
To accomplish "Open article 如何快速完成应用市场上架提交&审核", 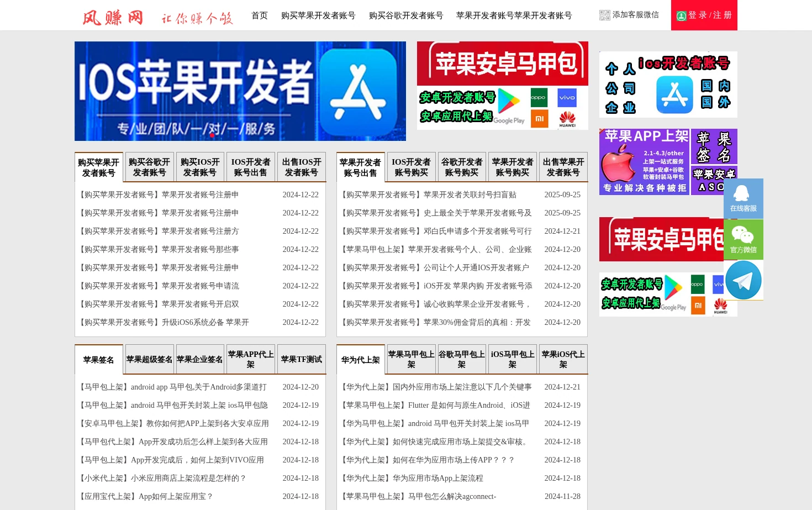I will (461, 441).
